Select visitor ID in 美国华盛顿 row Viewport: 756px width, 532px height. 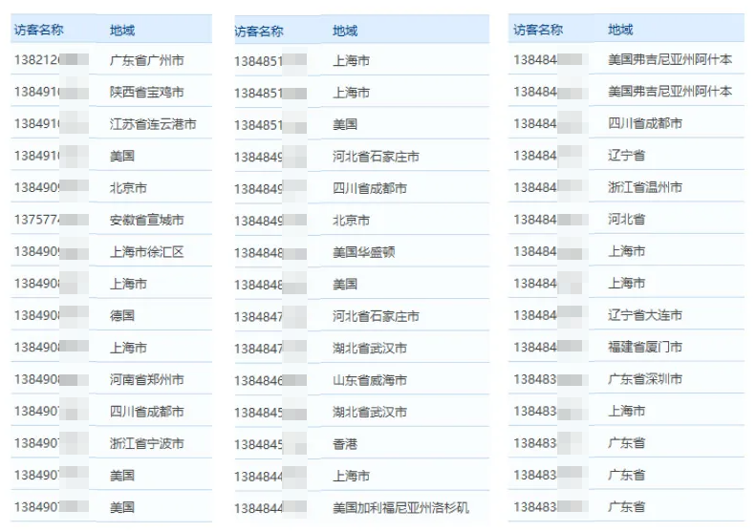pyautogui.click(x=270, y=252)
